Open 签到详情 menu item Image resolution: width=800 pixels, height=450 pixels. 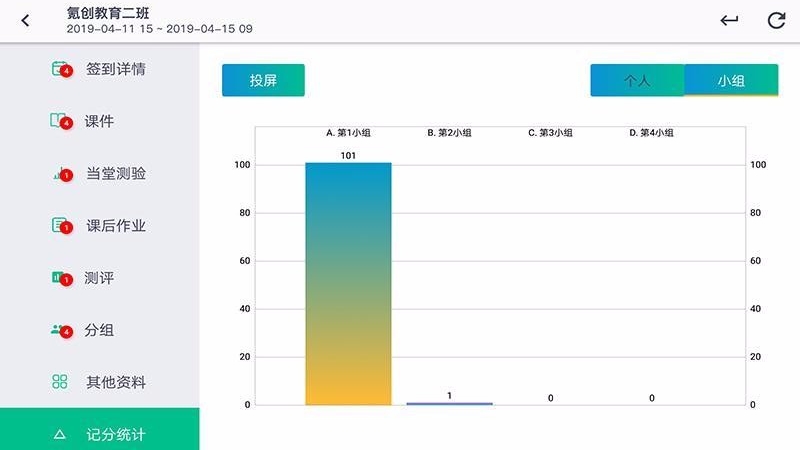[116, 70]
